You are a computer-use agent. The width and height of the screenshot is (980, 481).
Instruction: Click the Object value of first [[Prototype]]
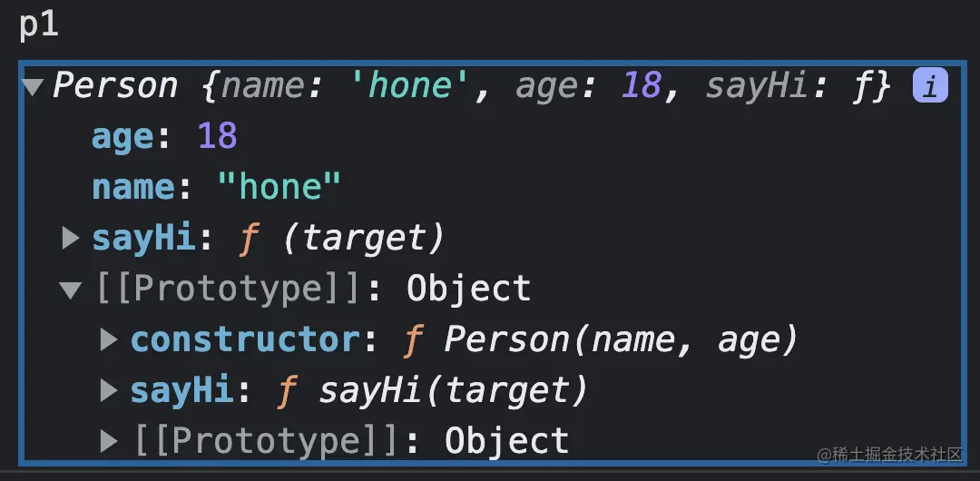pos(468,290)
